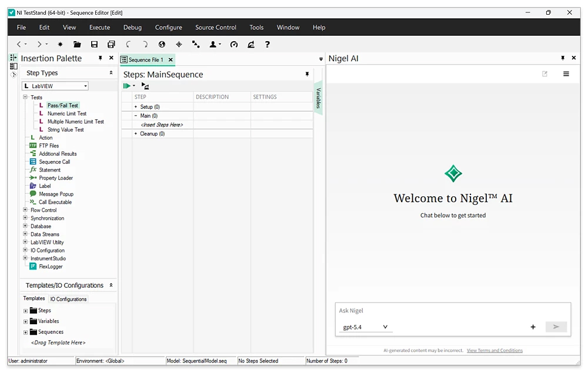
Task: Click the Save All icon
Action: click(x=111, y=44)
